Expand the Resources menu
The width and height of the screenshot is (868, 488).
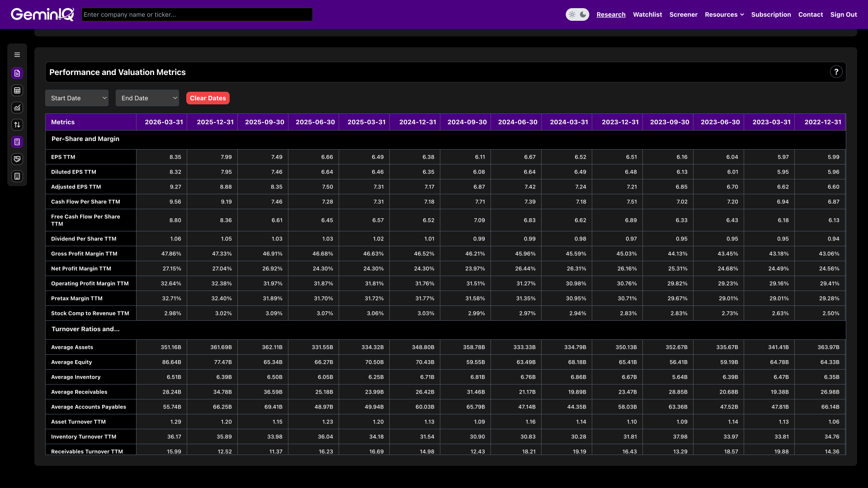click(x=724, y=14)
